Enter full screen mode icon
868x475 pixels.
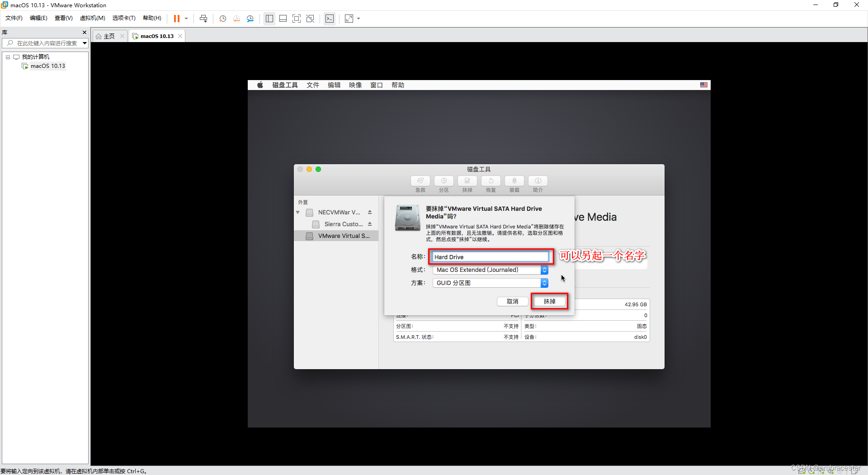tap(297, 19)
